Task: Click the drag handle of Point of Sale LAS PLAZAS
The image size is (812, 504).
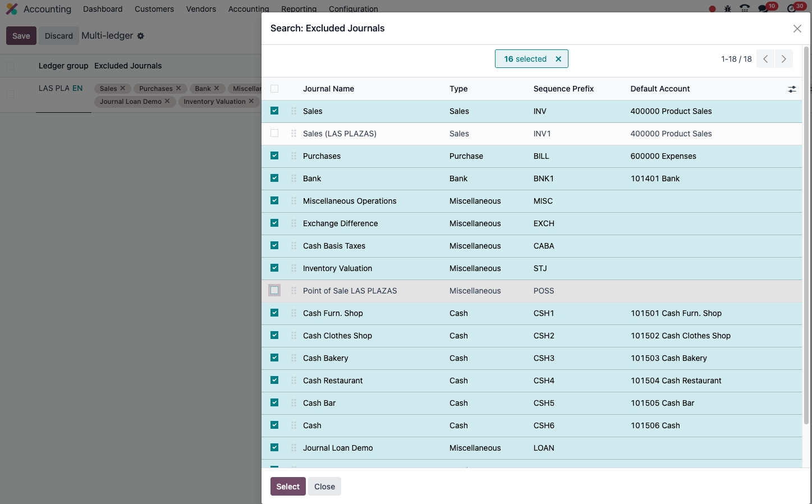Action: pyautogui.click(x=293, y=291)
